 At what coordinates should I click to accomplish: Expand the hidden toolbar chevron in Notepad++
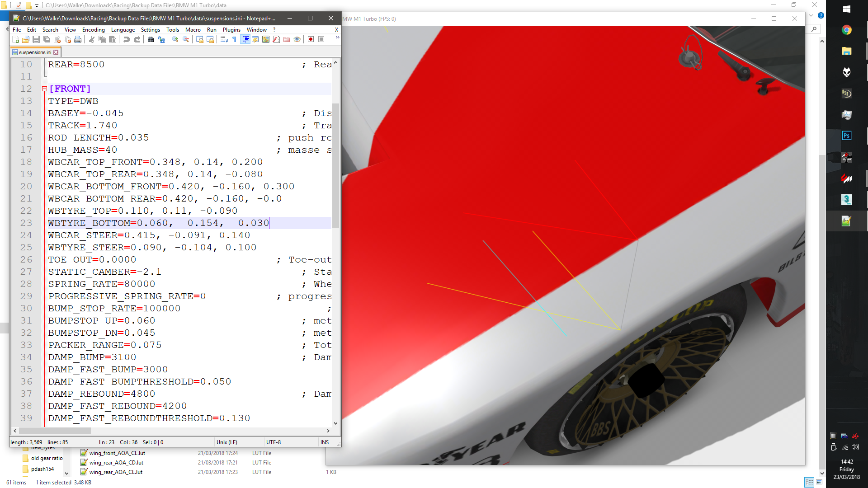337,38
